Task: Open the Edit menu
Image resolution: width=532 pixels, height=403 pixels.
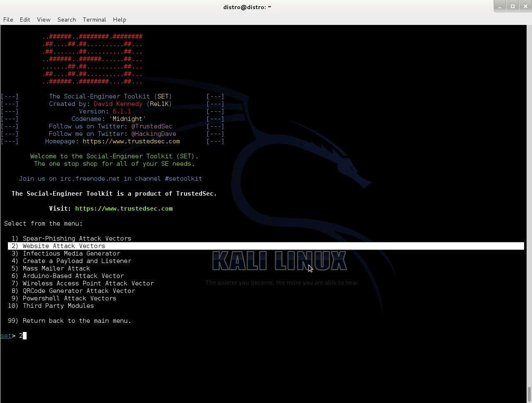Action: tap(25, 20)
